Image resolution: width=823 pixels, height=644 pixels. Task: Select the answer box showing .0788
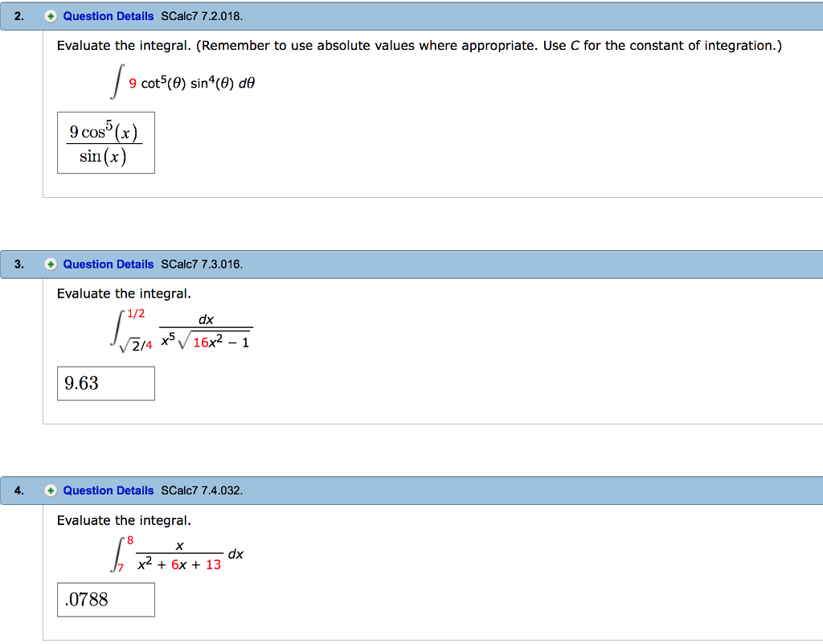coord(105,599)
